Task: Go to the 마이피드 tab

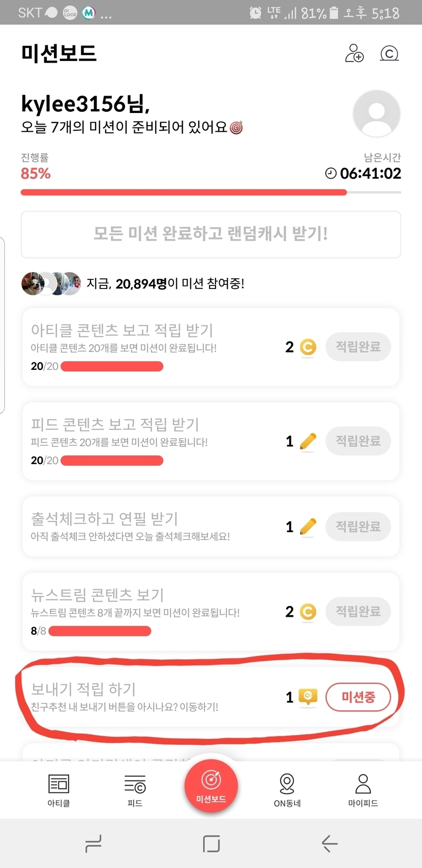Action: coord(363,790)
